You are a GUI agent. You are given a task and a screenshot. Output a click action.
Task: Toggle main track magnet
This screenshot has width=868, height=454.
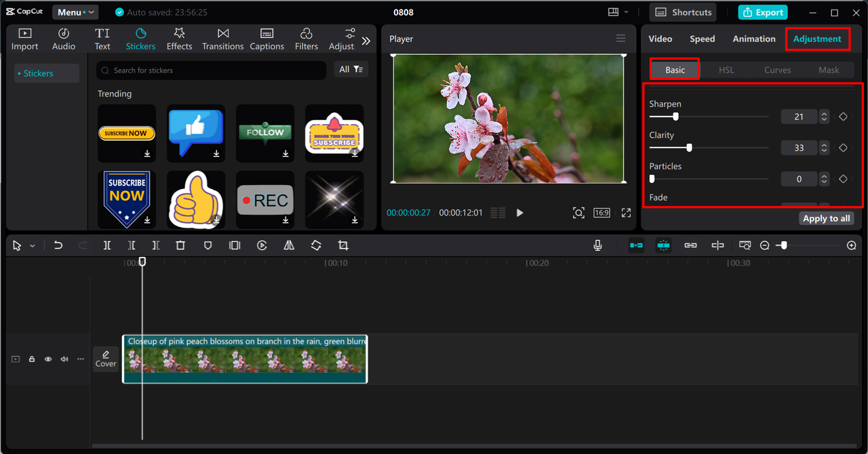tap(636, 245)
